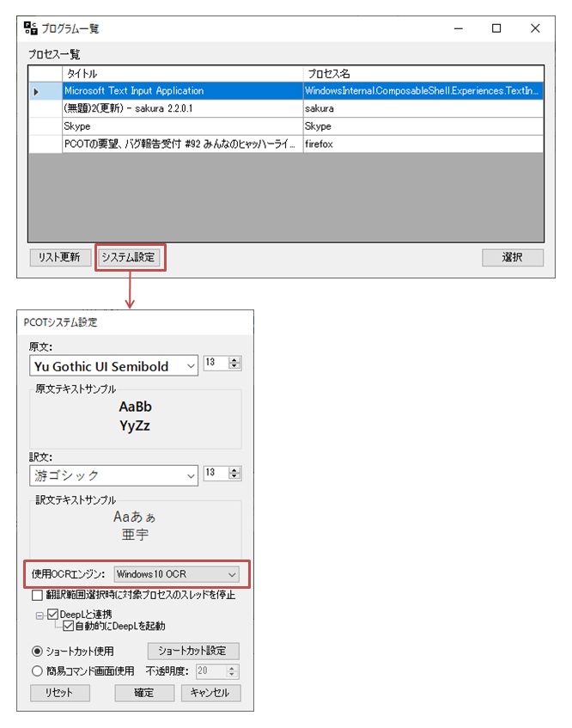This screenshot has height=728, width=572.
Task: Click the 訳文 font size field showing 13
Action: click(x=216, y=473)
